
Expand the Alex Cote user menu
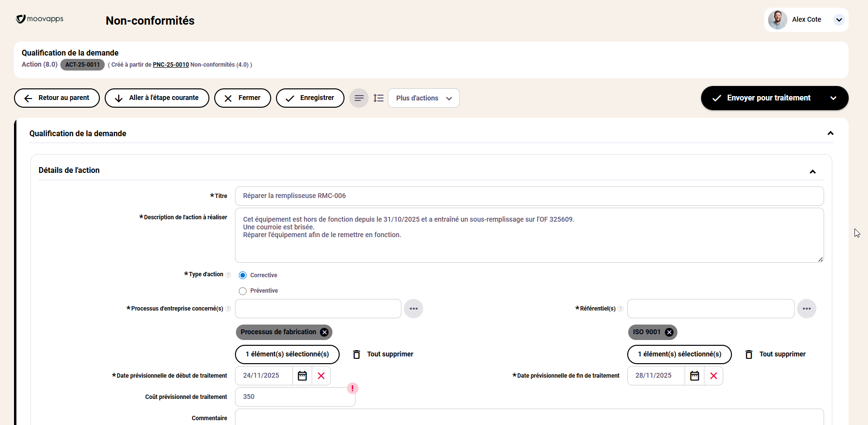(x=839, y=20)
